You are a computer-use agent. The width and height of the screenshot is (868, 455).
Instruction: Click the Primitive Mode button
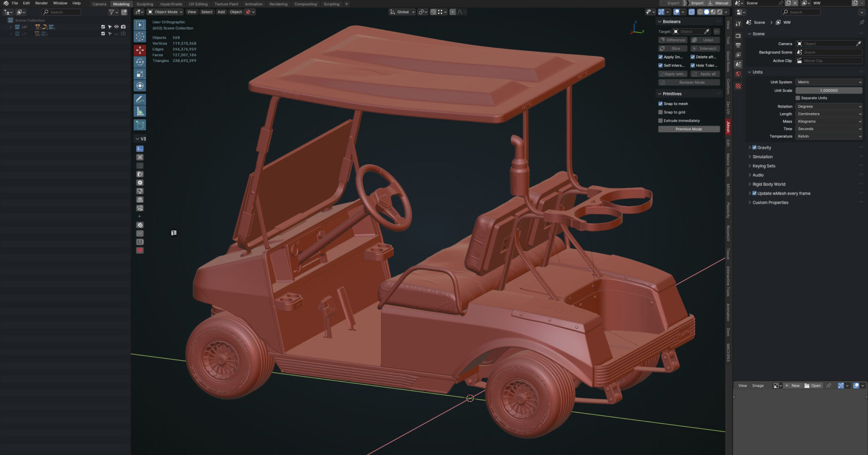(x=688, y=129)
